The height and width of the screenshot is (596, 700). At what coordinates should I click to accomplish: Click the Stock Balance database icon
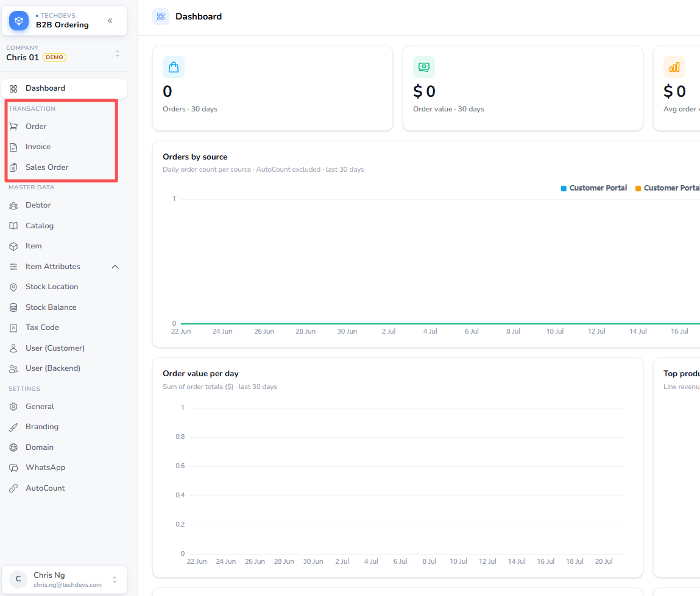coord(13,307)
